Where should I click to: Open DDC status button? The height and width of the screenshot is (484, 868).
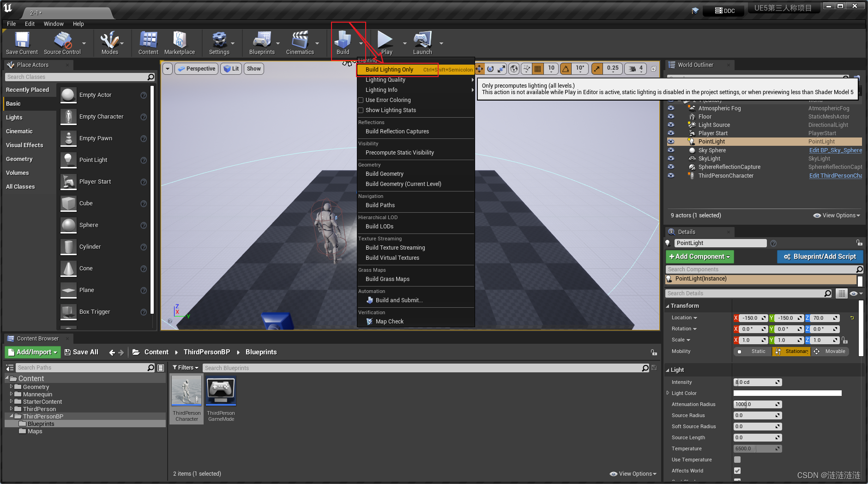point(724,11)
